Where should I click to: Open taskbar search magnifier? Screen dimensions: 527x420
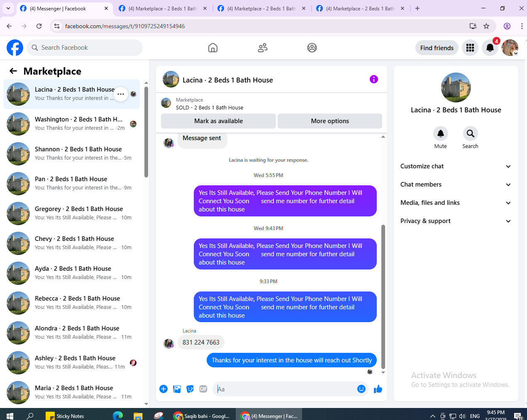30,416
